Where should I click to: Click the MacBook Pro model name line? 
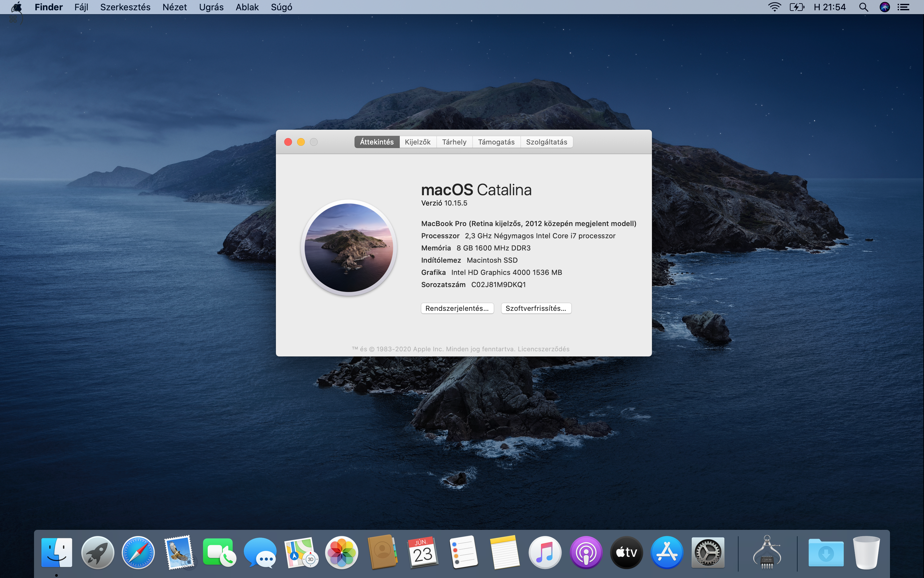point(528,223)
